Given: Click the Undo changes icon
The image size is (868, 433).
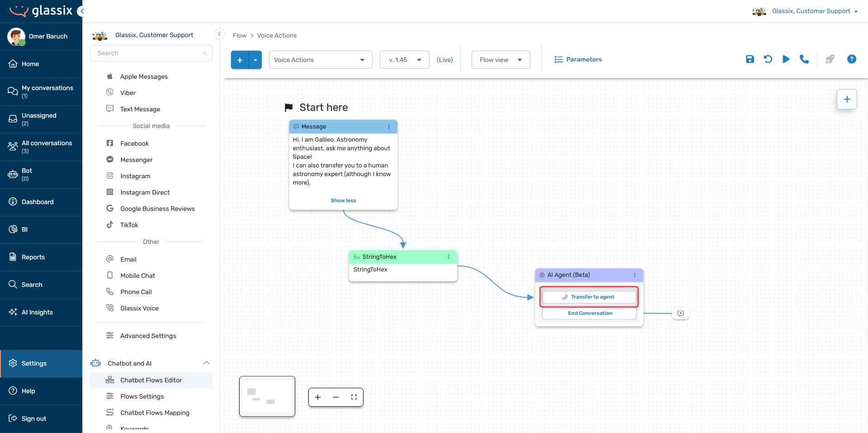Looking at the screenshot, I should click(x=768, y=59).
